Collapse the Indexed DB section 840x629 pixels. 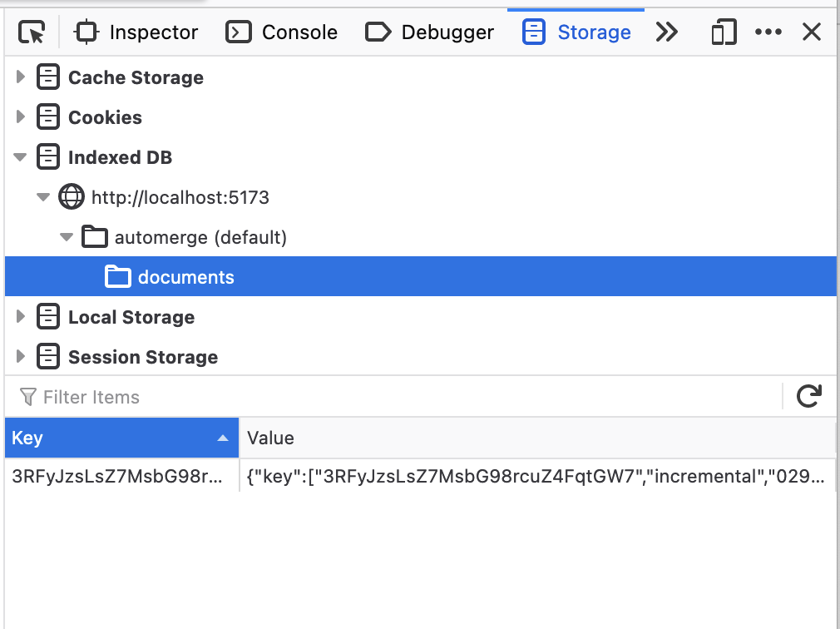pyautogui.click(x=19, y=157)
